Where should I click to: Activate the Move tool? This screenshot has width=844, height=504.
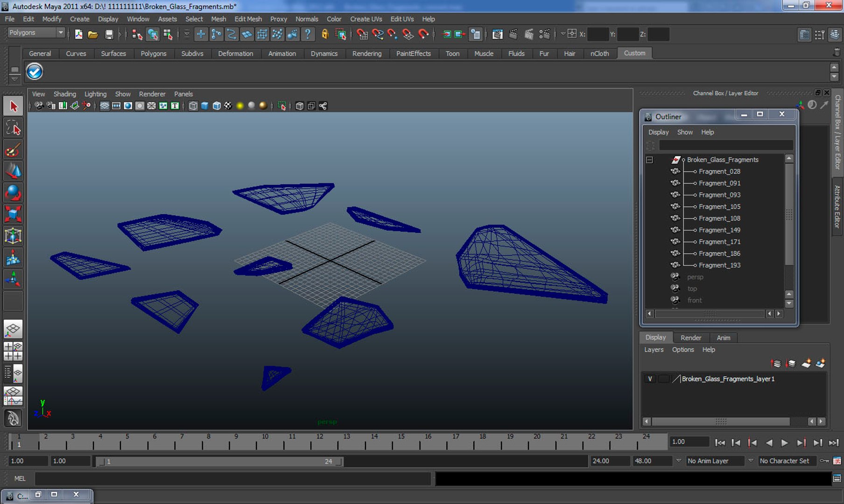[x=13, y=171]
